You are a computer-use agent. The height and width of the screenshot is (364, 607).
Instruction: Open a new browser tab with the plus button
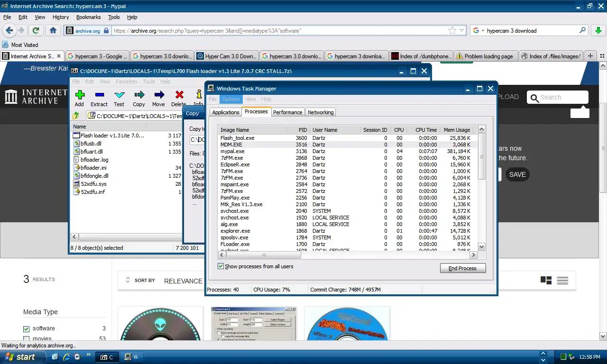[x=590, y=56]
